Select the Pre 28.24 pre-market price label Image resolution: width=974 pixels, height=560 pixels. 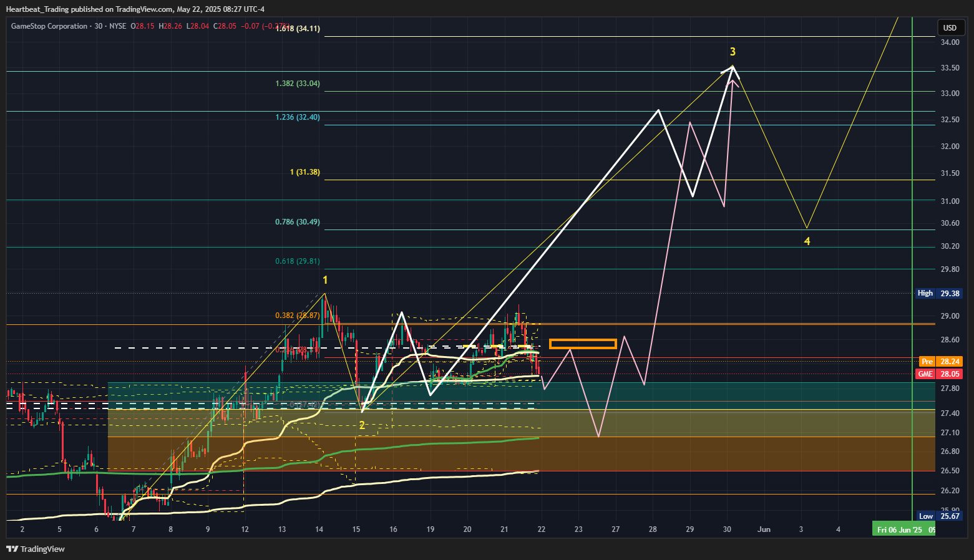(x=941, y=362)
